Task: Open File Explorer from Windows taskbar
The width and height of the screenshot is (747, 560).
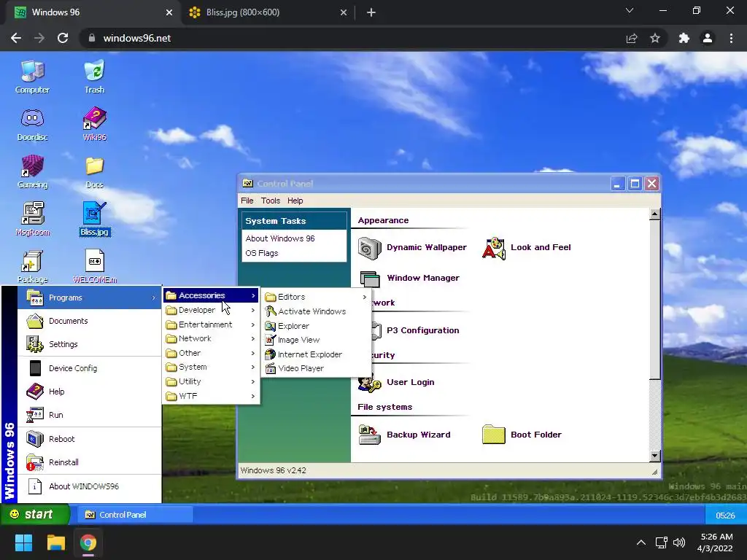Action: click(55, 542)
